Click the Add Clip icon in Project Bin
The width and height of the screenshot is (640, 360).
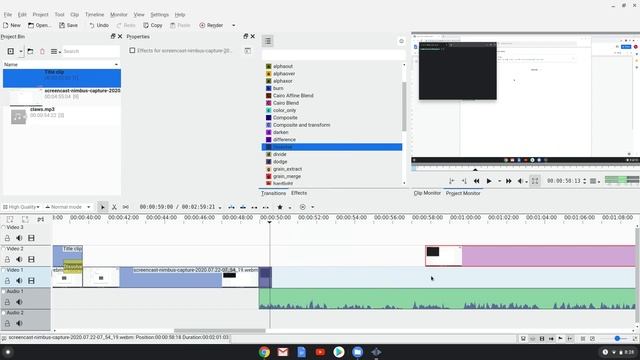pyautogui.click(x=11, y=51)
